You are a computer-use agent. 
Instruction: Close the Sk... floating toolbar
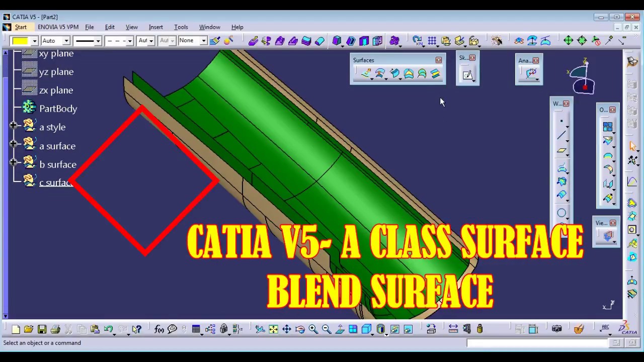click(x=472, y=58)
